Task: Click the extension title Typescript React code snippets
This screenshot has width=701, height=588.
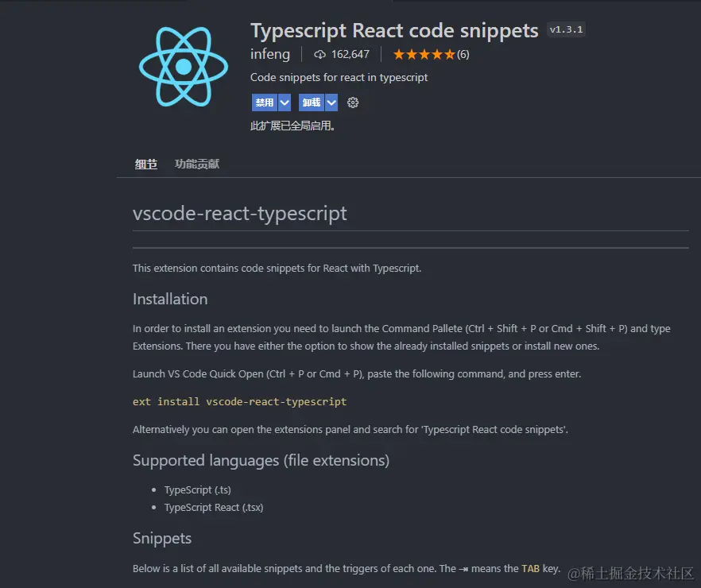Action: tap(394, 31)
